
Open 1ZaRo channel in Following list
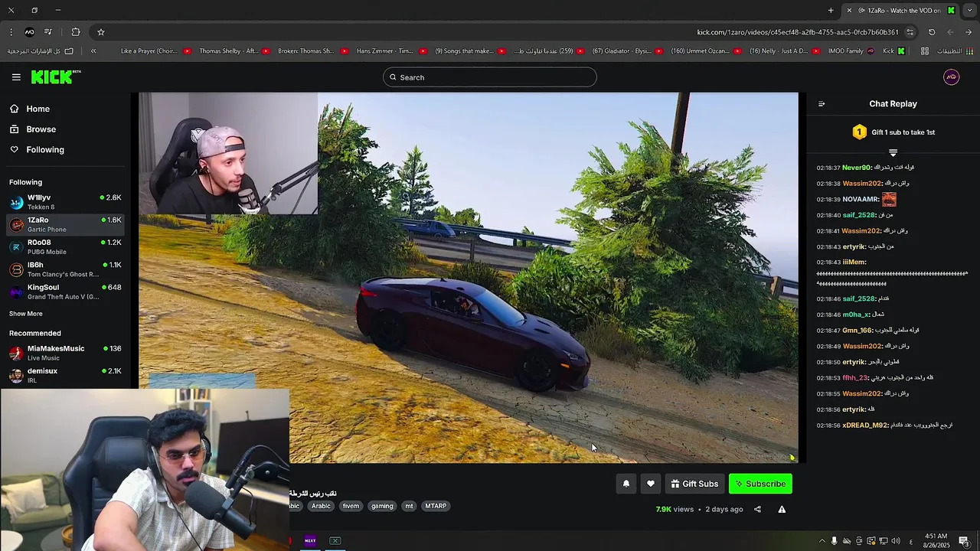coord(65,224)
